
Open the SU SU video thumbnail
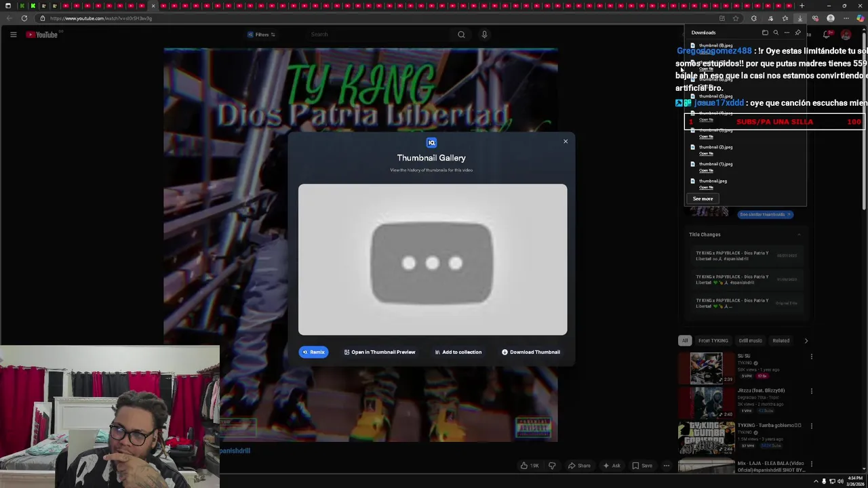706,368
